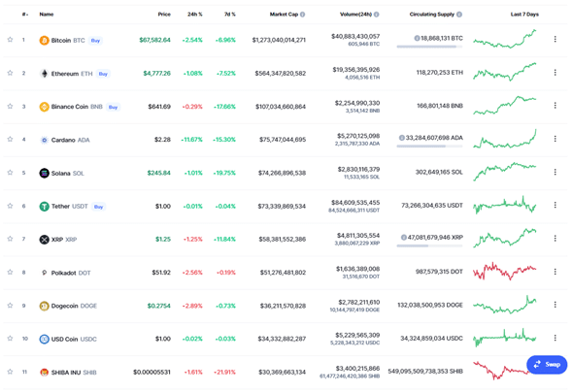Open the three-dot menu for Bitcoin
Viewport: 572px width, 392px height.
[x=555, y=39]
